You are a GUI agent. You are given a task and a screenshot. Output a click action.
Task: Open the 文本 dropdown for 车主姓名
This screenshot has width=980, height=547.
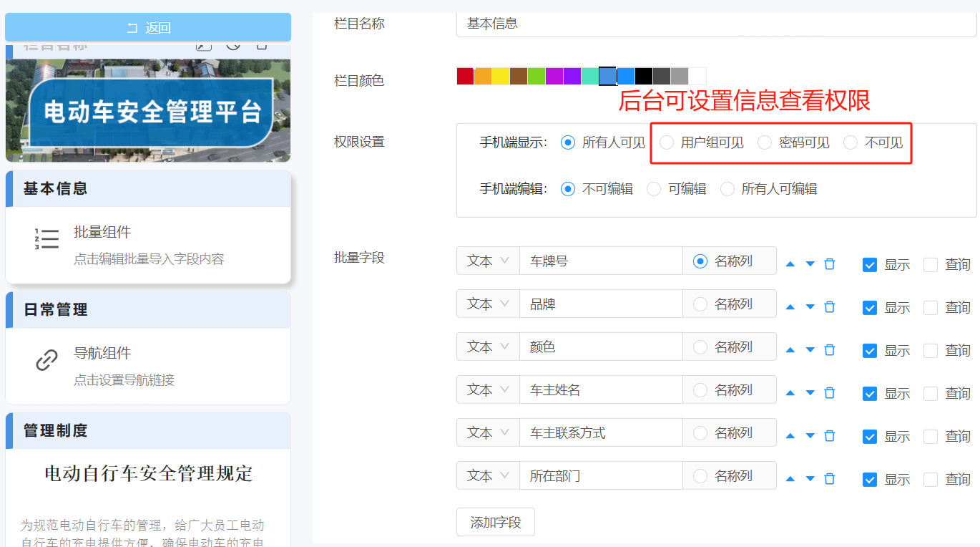pos(487,389)
